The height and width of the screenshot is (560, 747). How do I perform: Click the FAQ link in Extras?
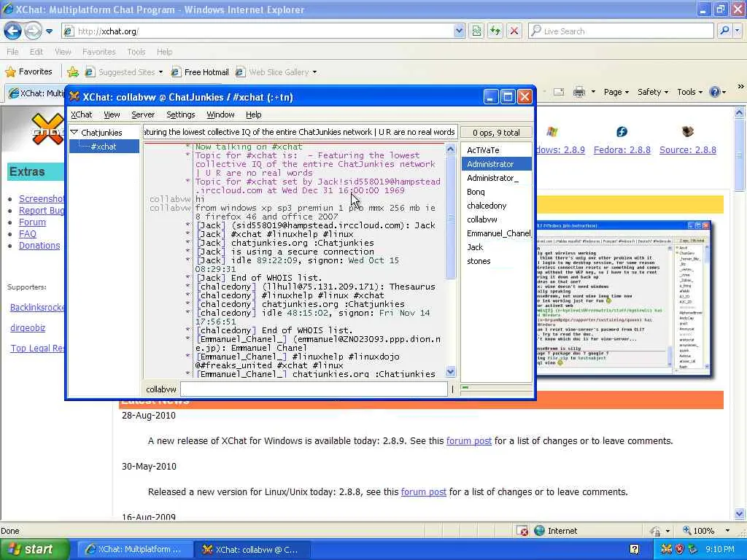tap(28, 234)
